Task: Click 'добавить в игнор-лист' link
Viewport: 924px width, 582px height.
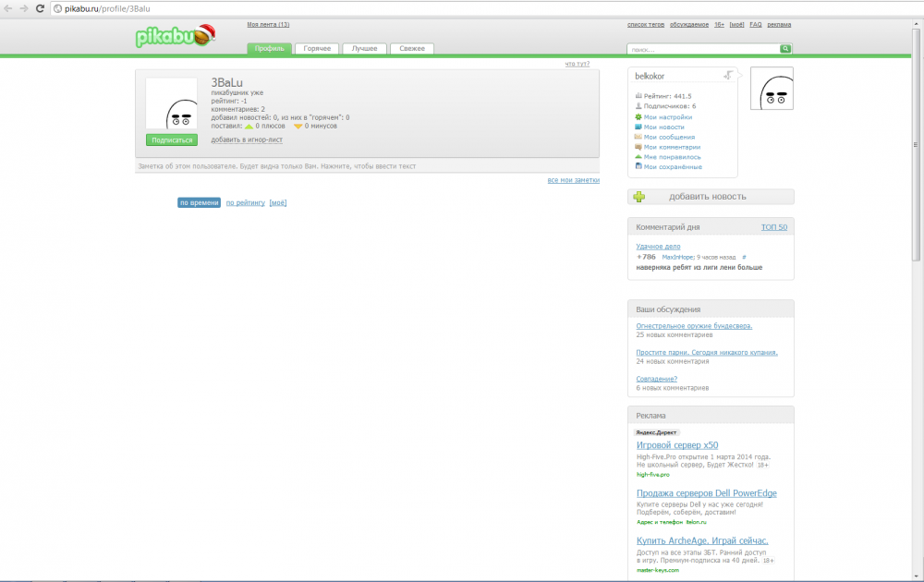Action: pyautogui.click(x=247, y=140)
